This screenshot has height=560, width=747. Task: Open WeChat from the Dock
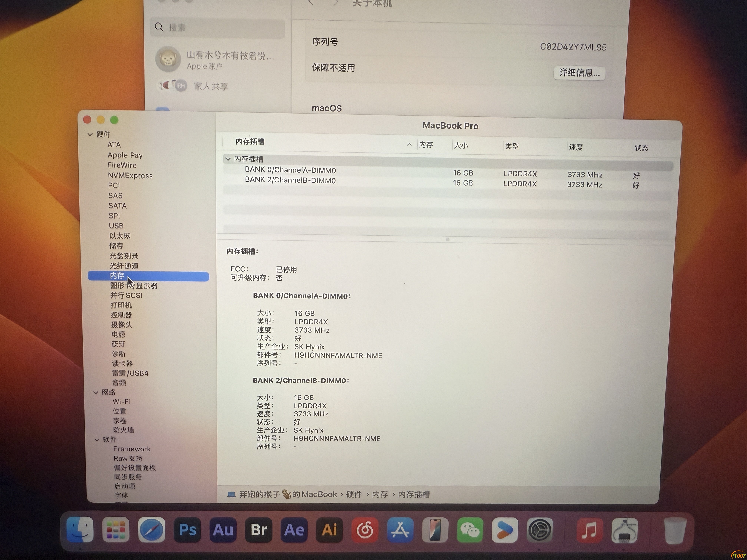tap(470, 530)
